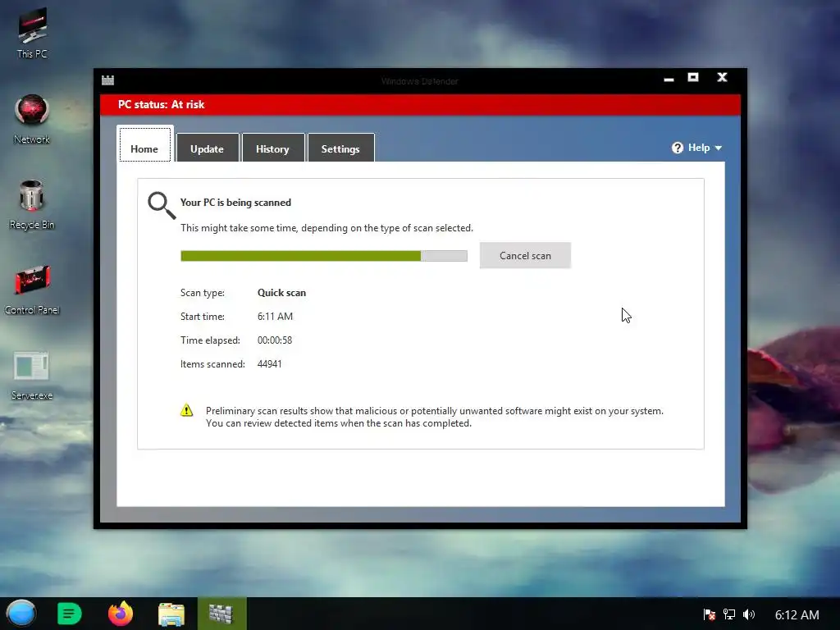Click the 6:12 AM system clock
Viewport: 840px width, 630px height.
[797, 614]
